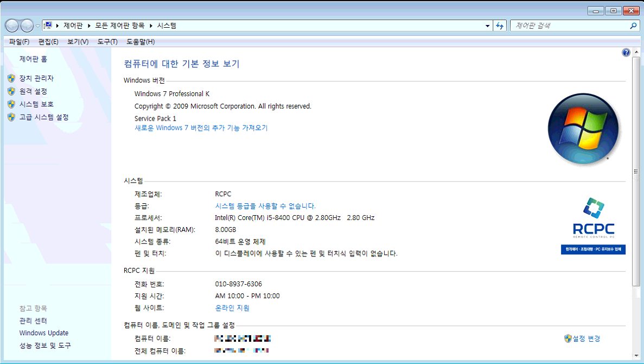Open 장치 관리자 link

(x=36, y=78)
